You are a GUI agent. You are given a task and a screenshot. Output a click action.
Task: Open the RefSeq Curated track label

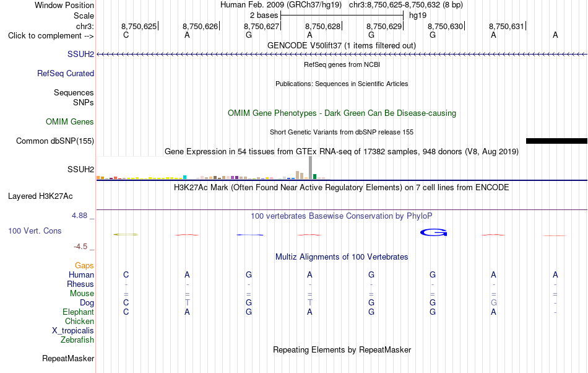(66, 73)
